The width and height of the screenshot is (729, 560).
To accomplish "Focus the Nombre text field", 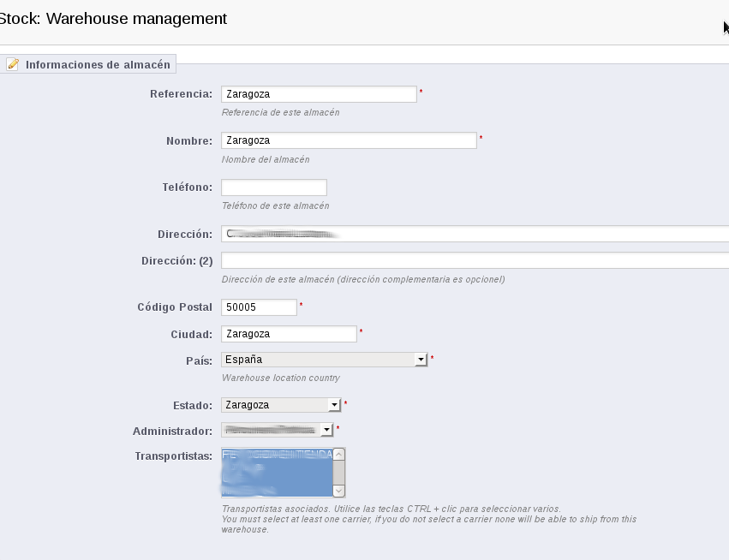I will click(349, 140).
